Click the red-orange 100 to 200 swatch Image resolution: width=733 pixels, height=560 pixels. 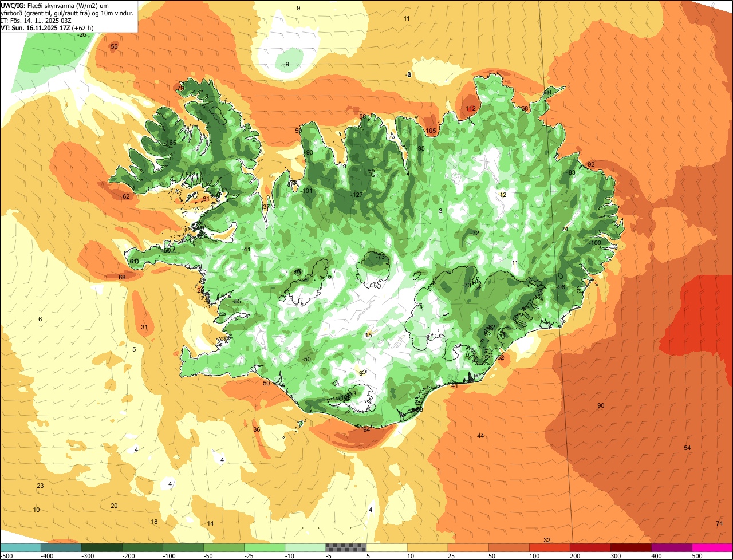coord(549,547)
